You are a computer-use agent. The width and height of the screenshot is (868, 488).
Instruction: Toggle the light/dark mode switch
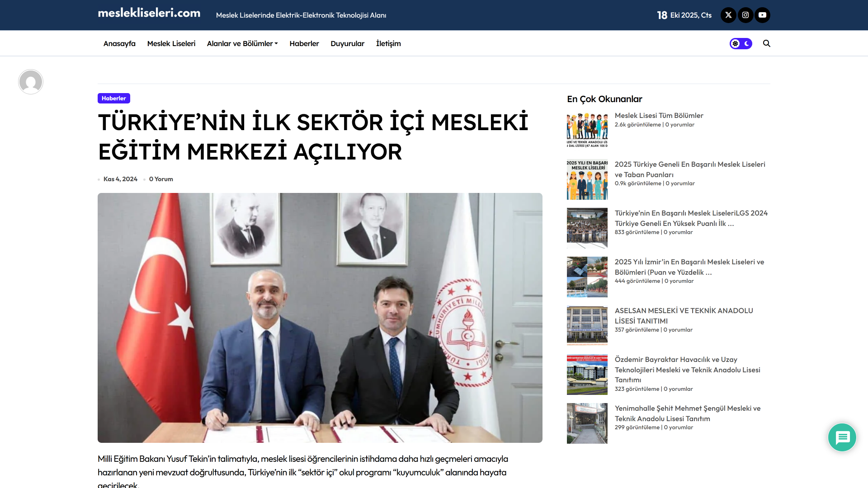click(x=741, y=43)
